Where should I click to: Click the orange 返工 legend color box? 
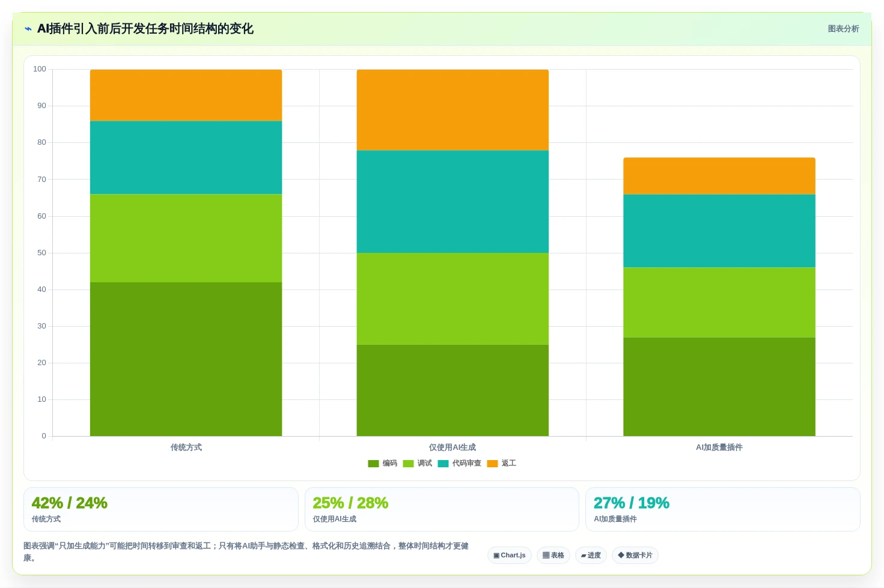(492, 464)
